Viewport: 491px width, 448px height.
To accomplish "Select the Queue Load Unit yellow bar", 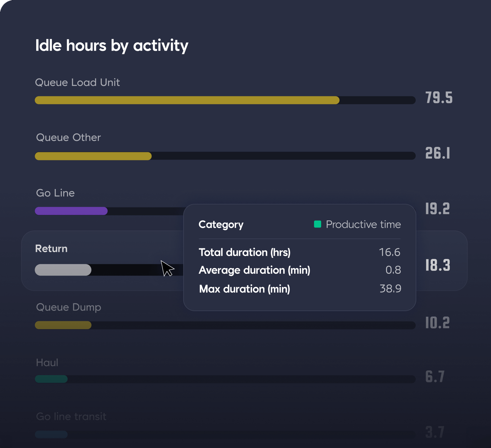I will click(x=187, y=100).
